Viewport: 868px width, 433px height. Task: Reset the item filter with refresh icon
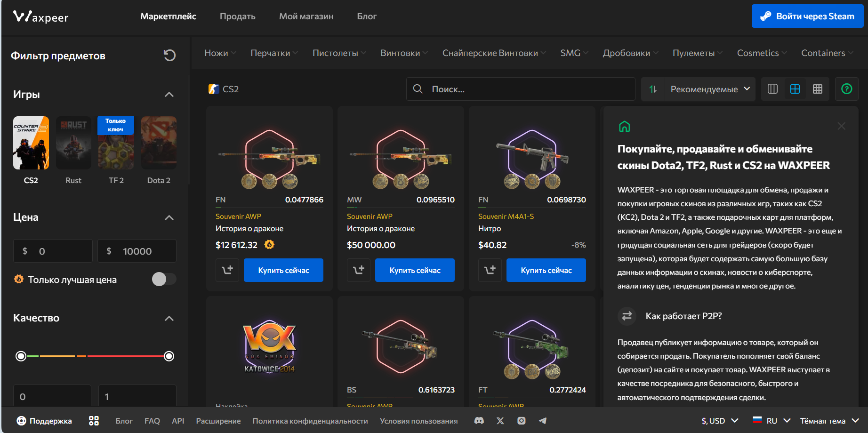169,56
